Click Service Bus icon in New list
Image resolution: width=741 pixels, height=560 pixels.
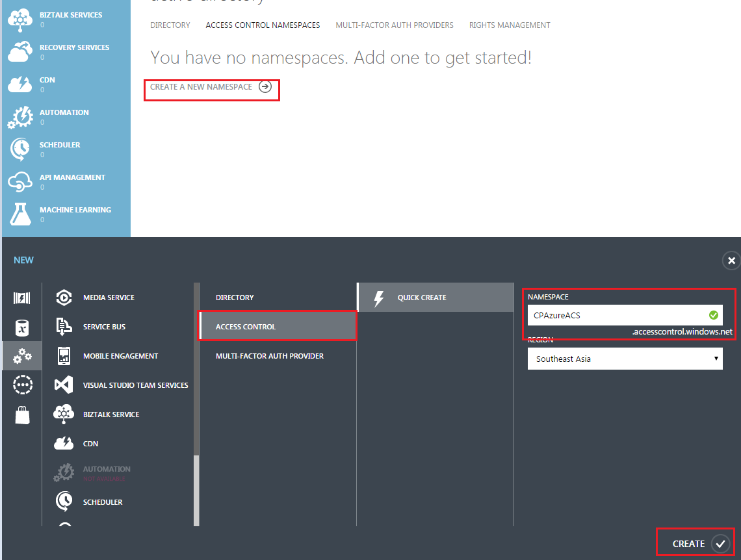click(x=64, y=327)
